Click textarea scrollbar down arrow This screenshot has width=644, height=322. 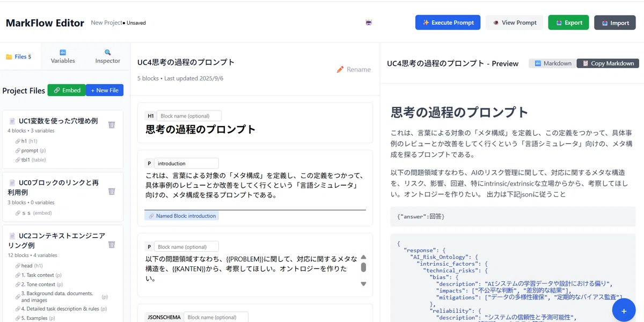[363, 284]
